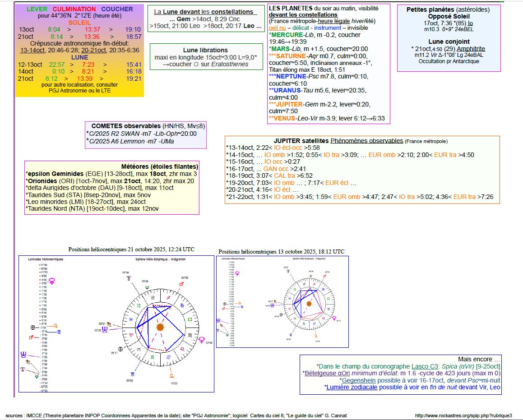Click red Mars symbol above 21 October zodiac wheel
This screenshot has height=420, width=523.
[x=181, y=284]
